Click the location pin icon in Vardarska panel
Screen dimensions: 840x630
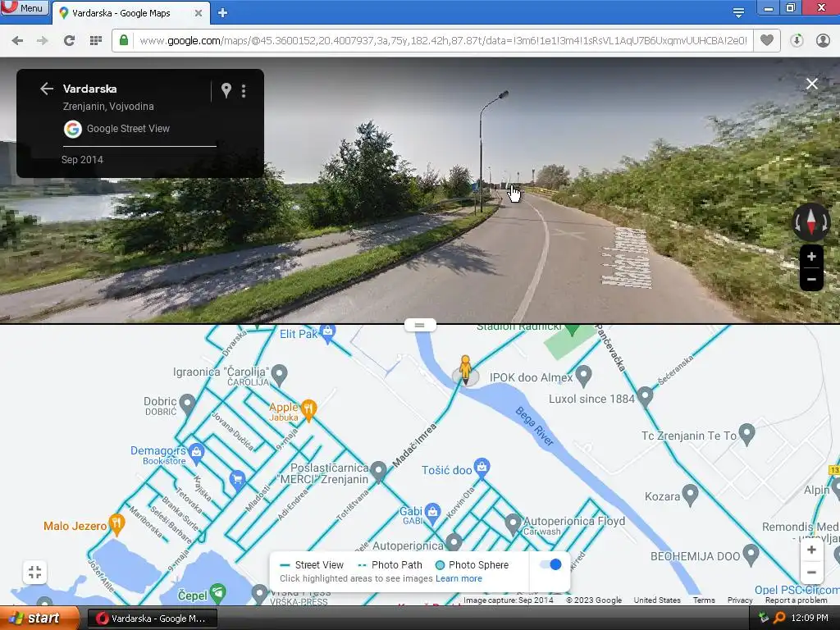tap(226, 90)
